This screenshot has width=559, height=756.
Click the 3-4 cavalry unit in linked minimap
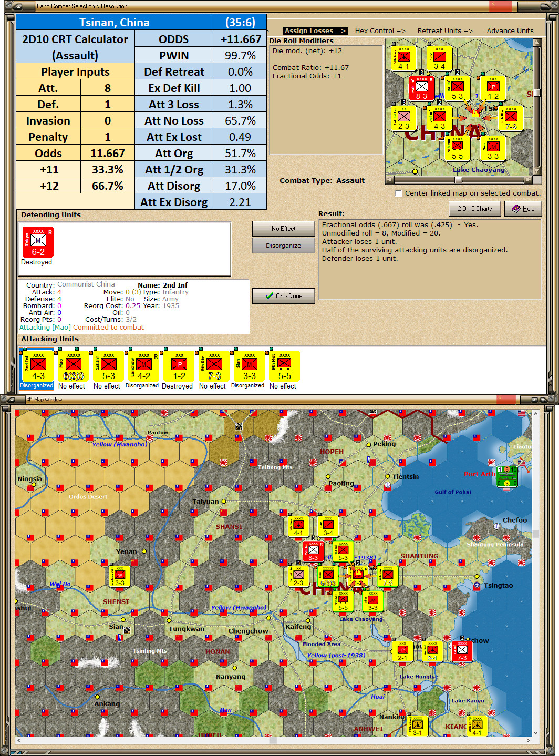[x=439, y=58]
